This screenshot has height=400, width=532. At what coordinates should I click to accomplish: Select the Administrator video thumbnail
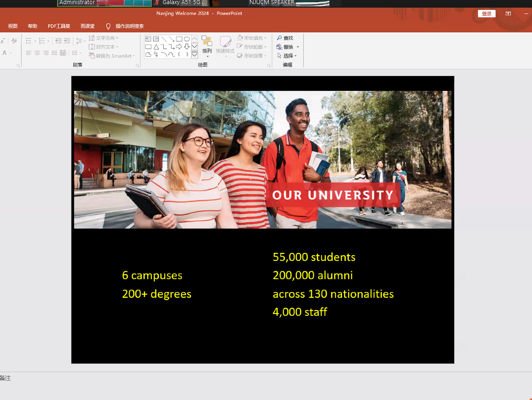104,3
